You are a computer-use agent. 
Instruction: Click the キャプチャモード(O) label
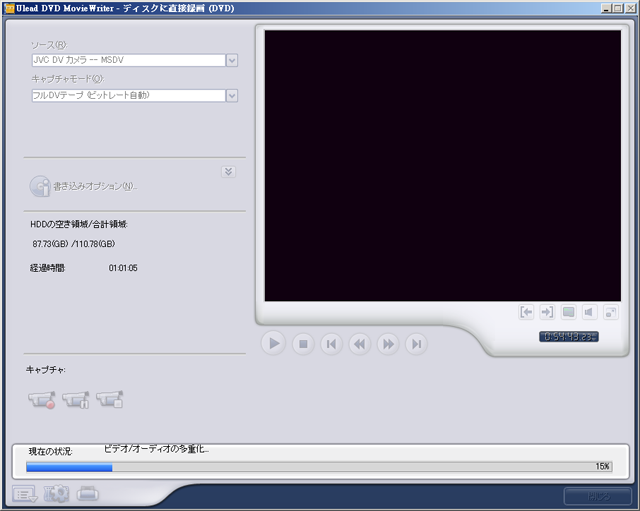tap(68, 79)
